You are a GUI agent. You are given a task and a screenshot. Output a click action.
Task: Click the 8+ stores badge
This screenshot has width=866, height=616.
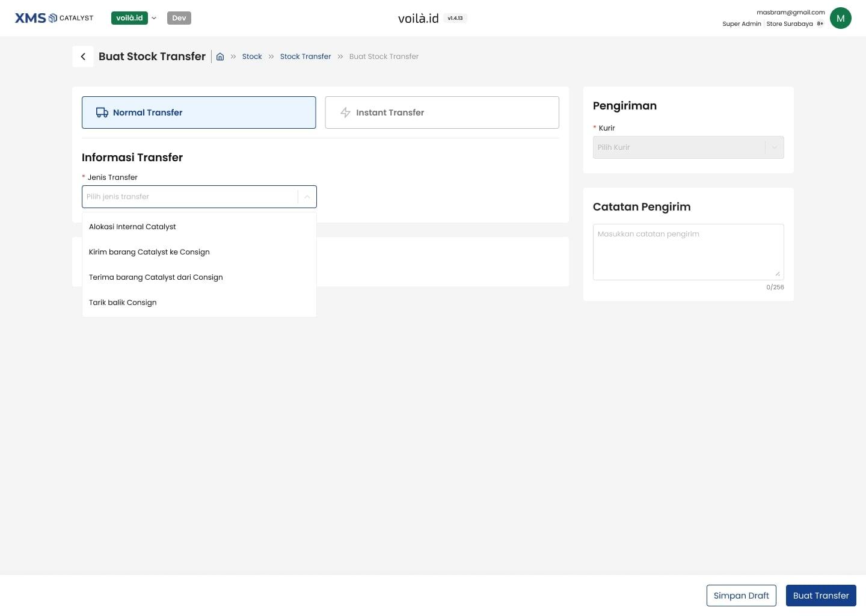[x=820, y=24]
